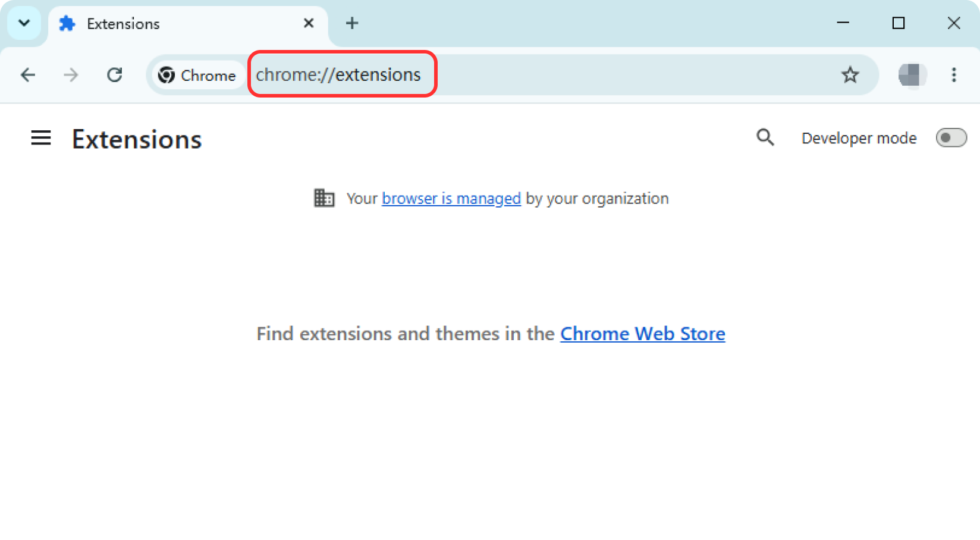Go back to previous page

coord(28,75)
